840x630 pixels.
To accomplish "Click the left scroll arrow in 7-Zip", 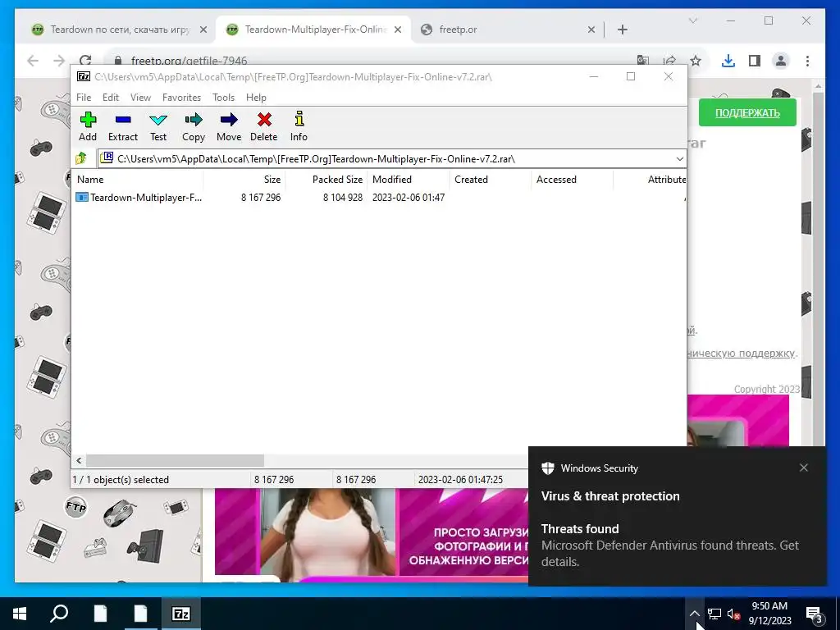I will pyautogui.click(x=79, y=460).
